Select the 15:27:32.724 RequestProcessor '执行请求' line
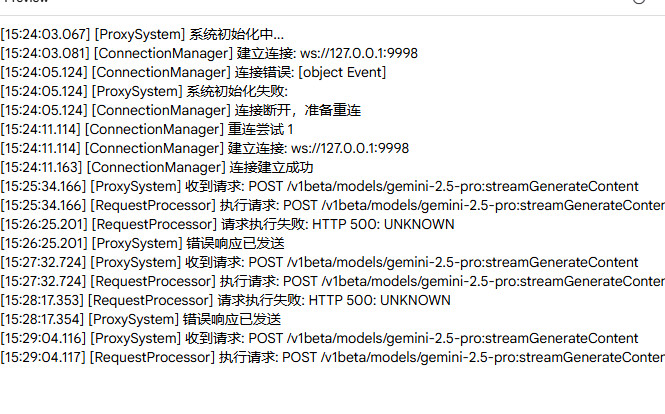665x414 pixels. (330, 281)
